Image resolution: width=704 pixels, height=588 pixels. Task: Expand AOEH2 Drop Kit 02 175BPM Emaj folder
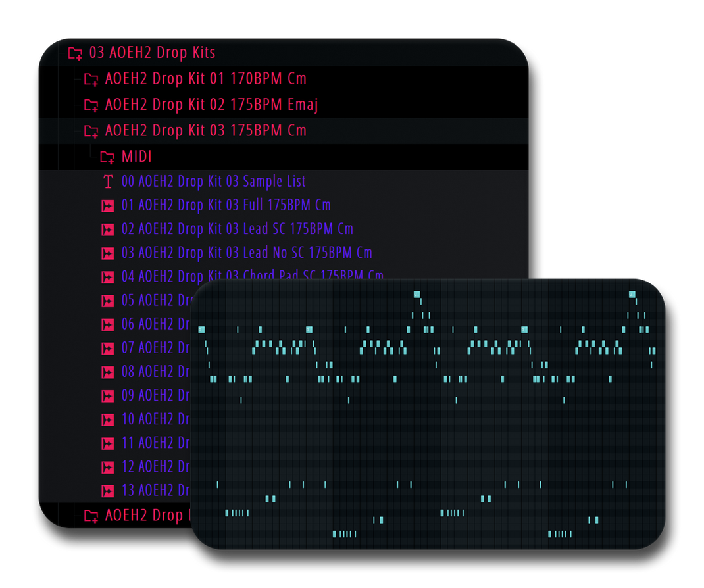pyautogui.click(x=211, y=105)
